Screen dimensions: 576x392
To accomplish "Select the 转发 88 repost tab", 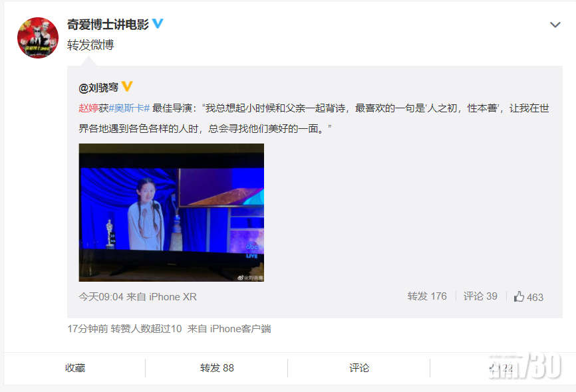I will click(217, 368).
